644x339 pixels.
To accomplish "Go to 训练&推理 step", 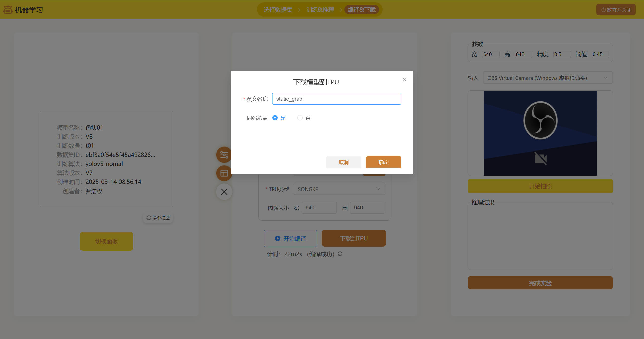I will 320,10.
